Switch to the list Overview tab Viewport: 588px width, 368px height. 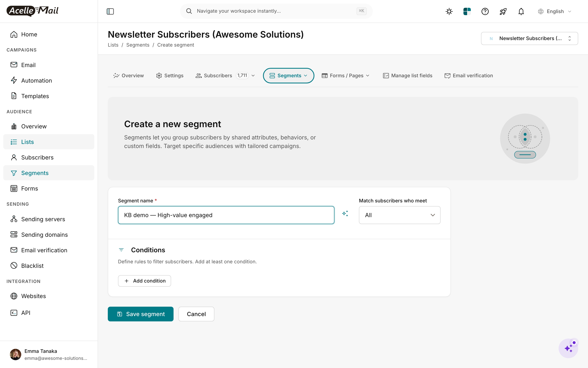click(129, 76)
